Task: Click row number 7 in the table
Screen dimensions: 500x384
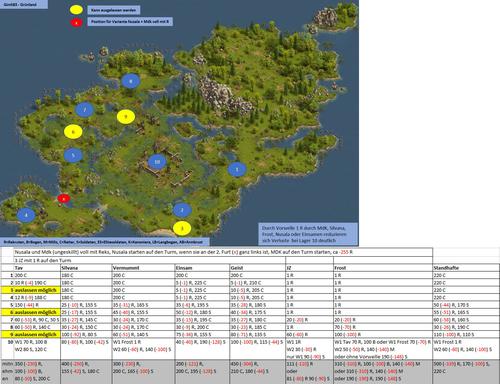Action: pos(12,320)
